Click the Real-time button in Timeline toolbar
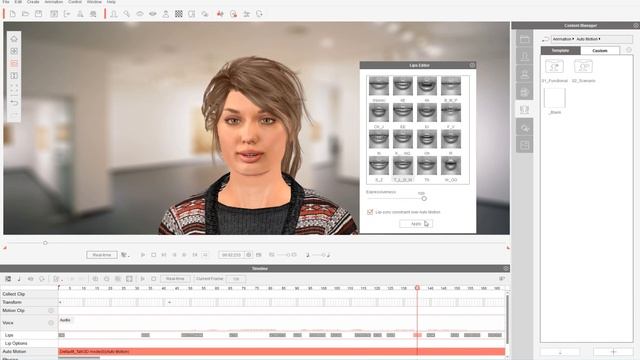 coord(175,279)
